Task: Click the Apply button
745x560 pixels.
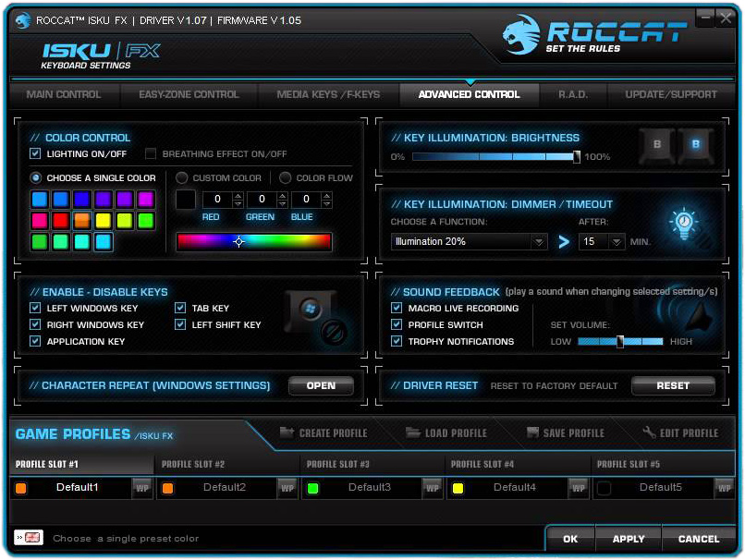Action: 629,539
